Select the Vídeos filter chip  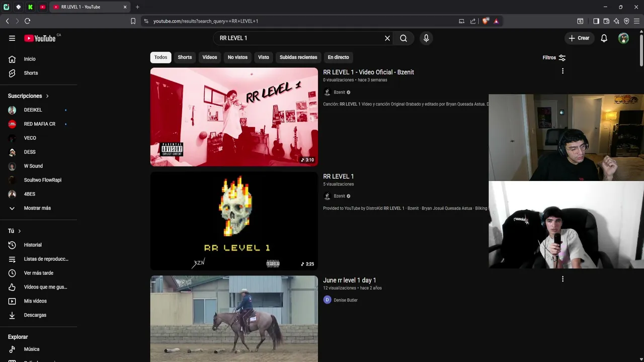pos(210,57)
